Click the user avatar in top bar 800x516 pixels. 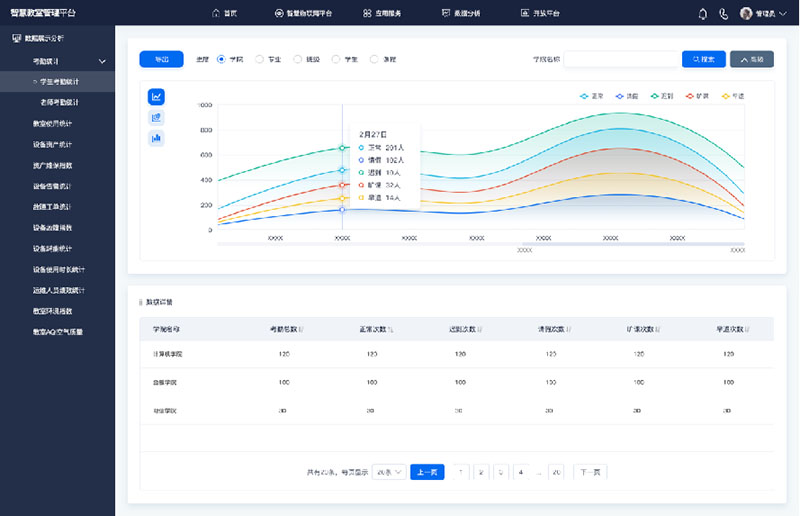(x=746, y=13)
